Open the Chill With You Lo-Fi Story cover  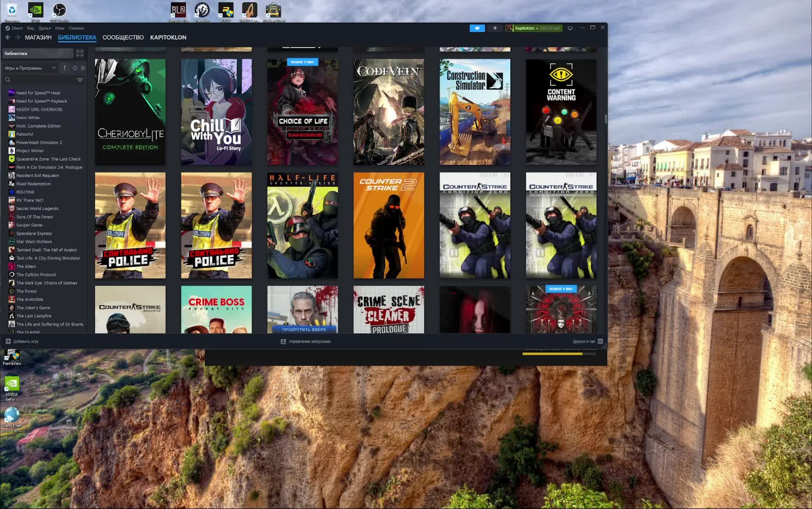coord(217,112)
